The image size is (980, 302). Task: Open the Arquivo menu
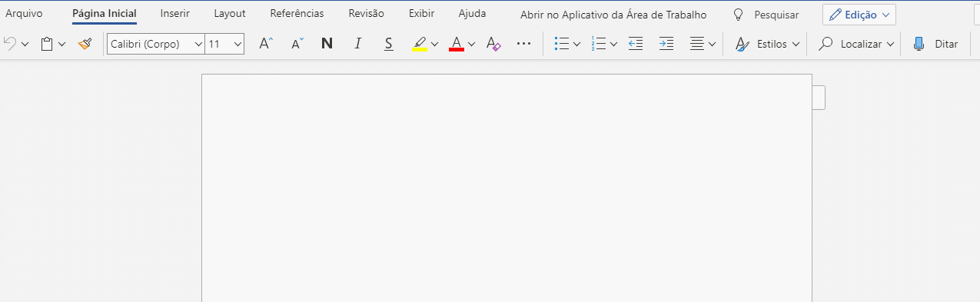[x=24, y=14]
